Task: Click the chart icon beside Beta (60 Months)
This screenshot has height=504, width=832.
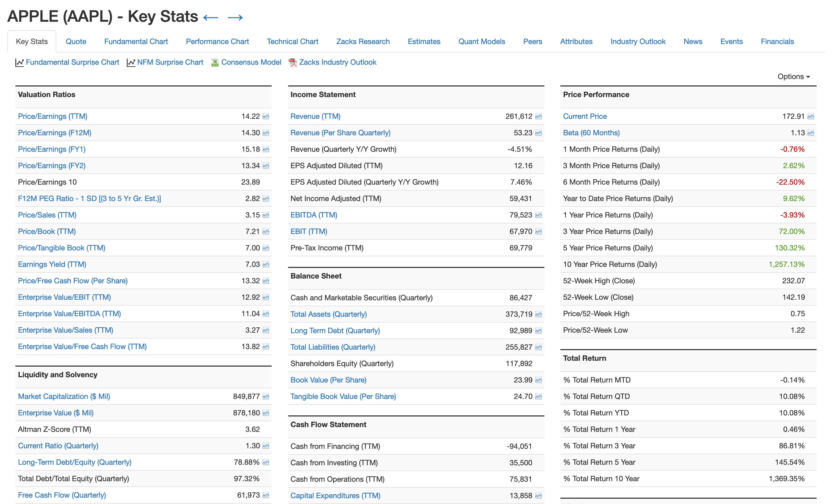Action: click(x=811, y=133)
